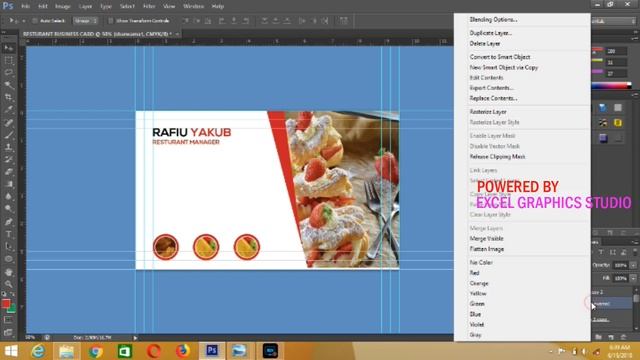Click the align left edges icon
The width and height of the screenshot is (640, 360).
[222, 20]
